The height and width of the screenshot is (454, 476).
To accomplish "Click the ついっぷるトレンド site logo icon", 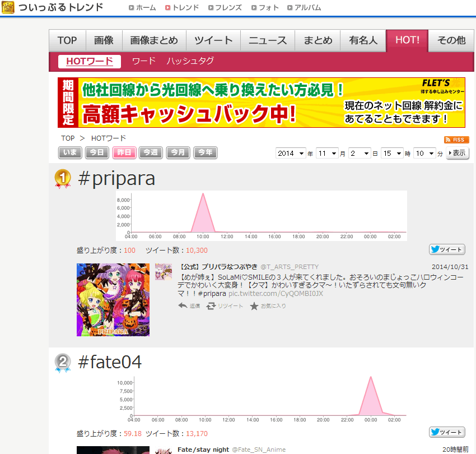I will pyautogui.click(x=8, y=7).
